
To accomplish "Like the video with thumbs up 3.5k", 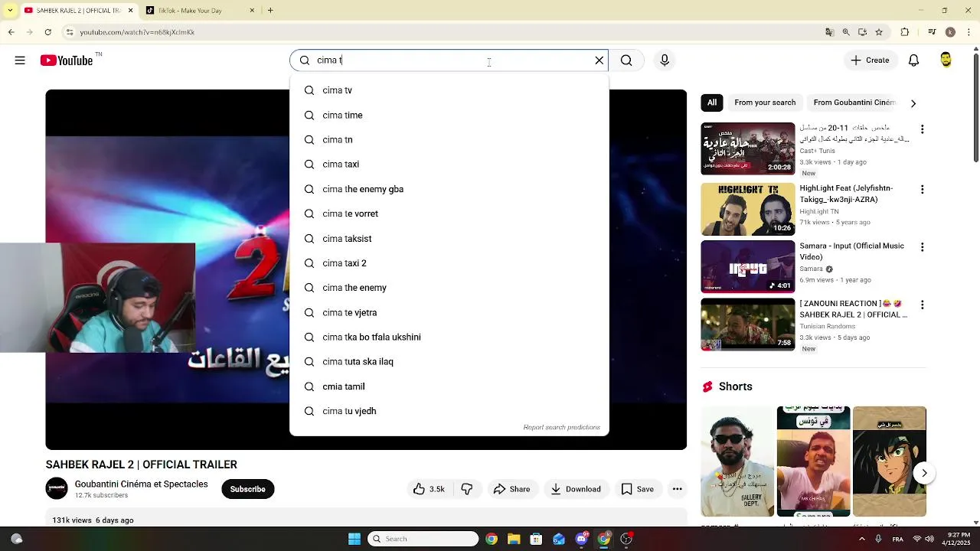I will (x=429, y=489).
